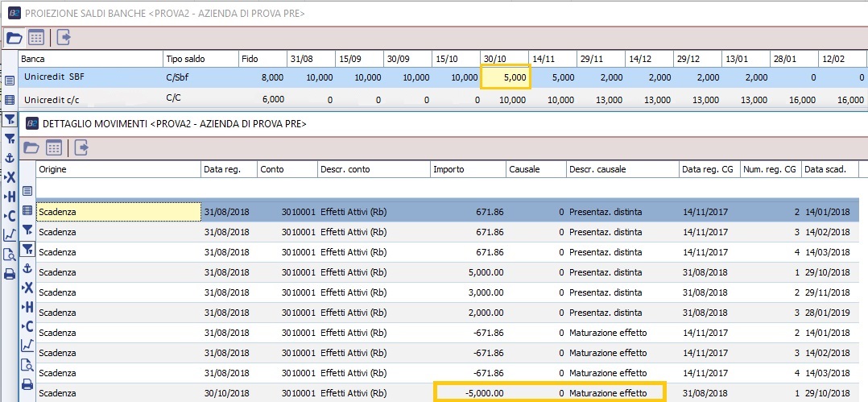Image resolution: width=868 pixels, height=402 pixels.
Task: Click the grid icon in Dettaglio Movimenti toolbar
Action: click(x=54, y=148)
